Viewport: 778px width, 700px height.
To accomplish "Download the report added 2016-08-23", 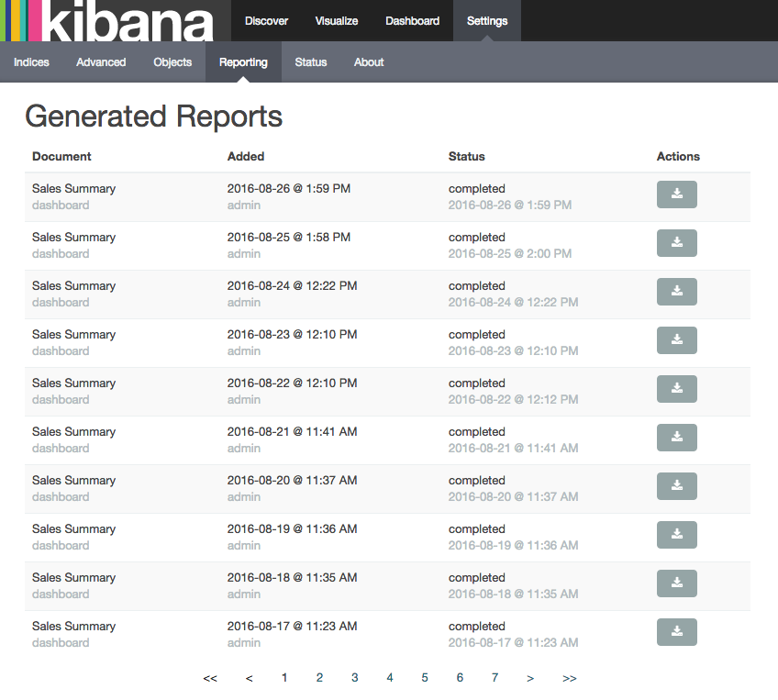I will 676,340.
